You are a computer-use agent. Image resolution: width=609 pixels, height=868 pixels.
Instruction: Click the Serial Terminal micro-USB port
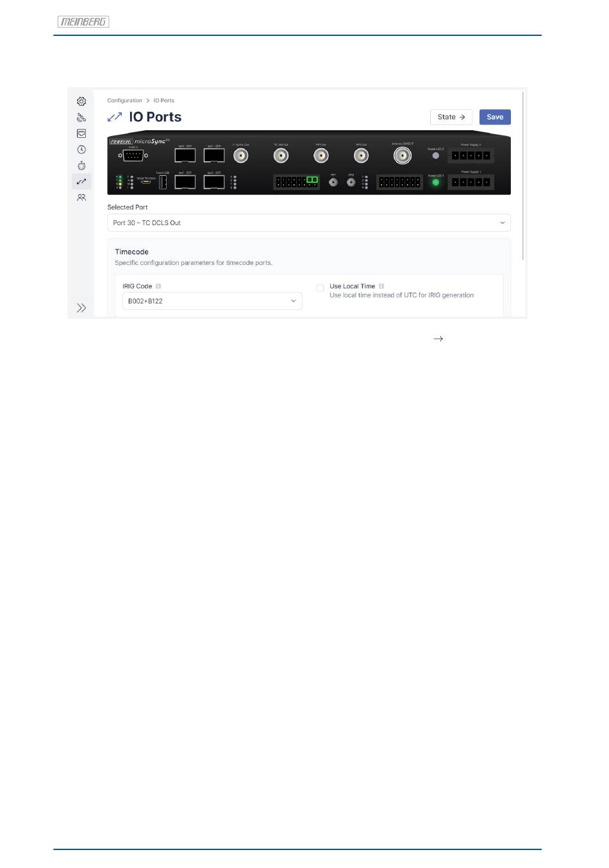(146, 182)
